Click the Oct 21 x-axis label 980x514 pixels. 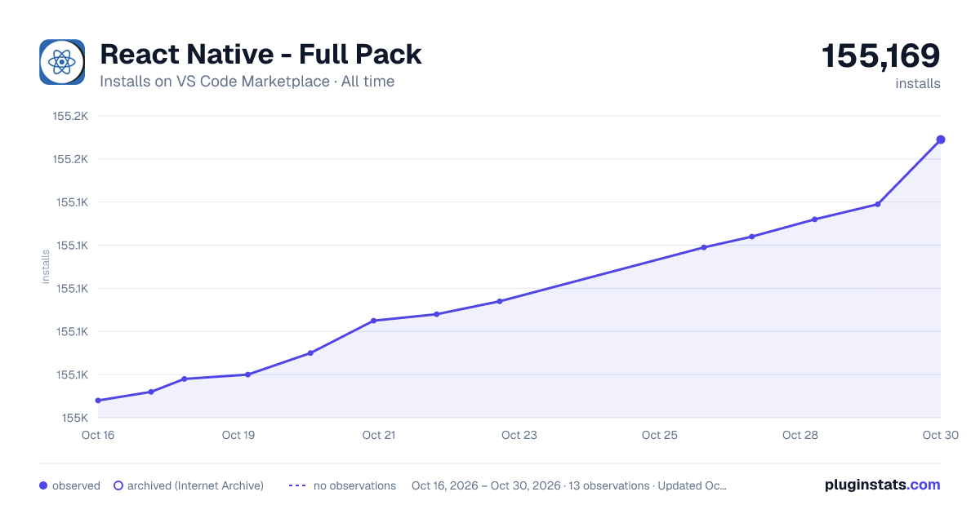coord(379,435)
